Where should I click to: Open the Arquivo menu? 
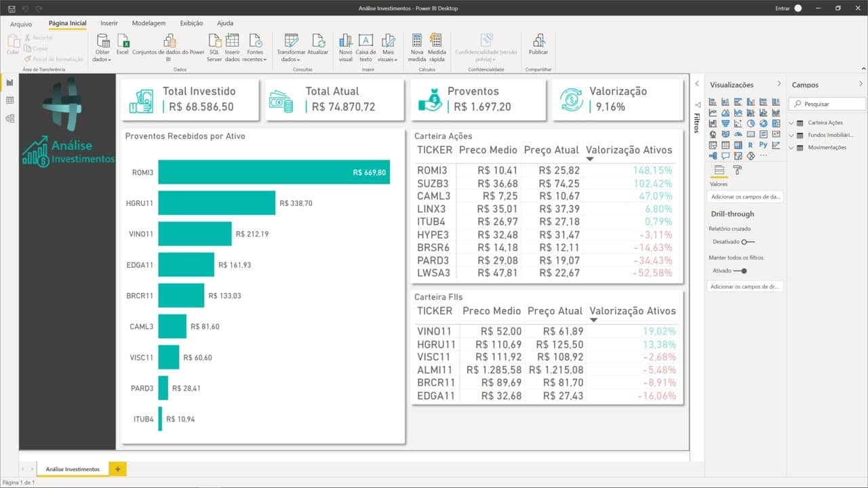point(21,24)
